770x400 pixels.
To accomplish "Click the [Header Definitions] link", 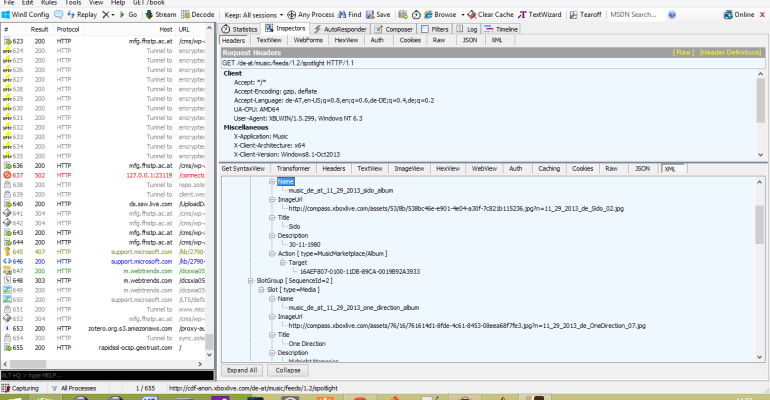I will (730, 52).
